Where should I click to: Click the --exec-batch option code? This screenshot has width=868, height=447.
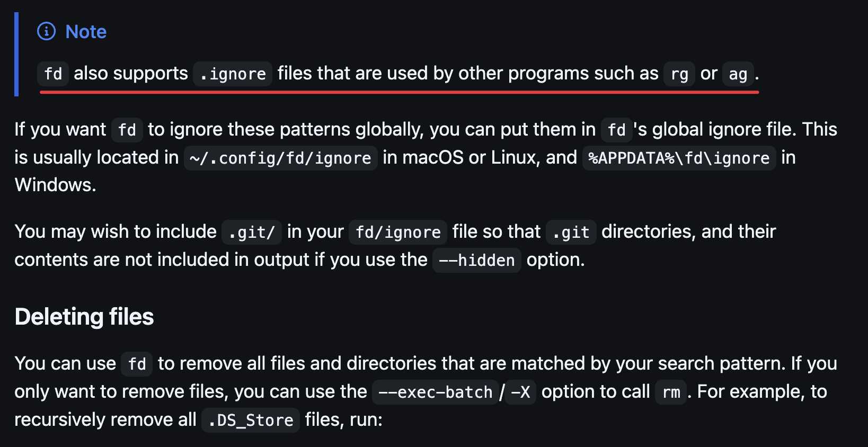tap(435, 392)
